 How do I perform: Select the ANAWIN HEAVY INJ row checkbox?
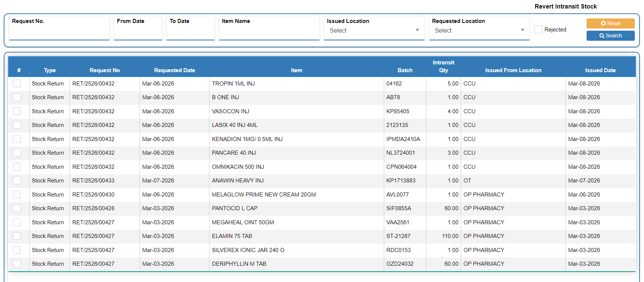[x=17, y=181]
